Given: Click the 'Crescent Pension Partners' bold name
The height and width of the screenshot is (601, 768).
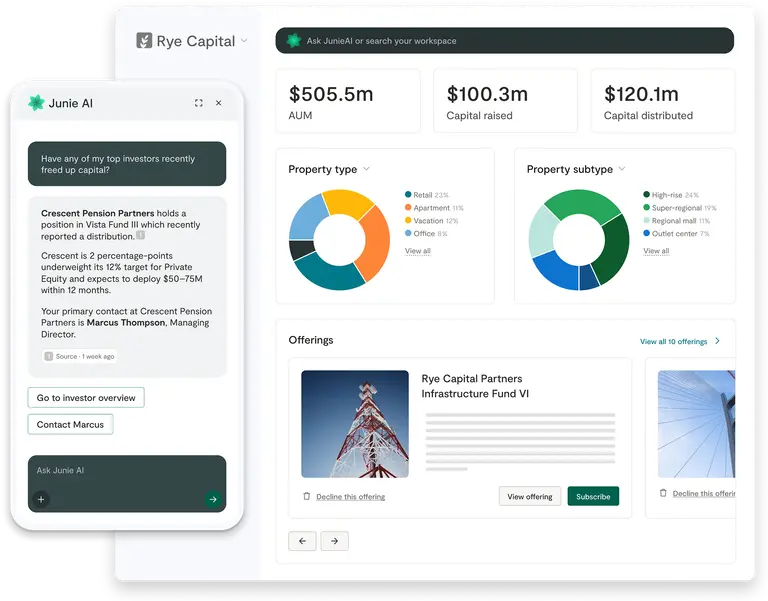Looking at the screenshot, I should pos(97,213).
